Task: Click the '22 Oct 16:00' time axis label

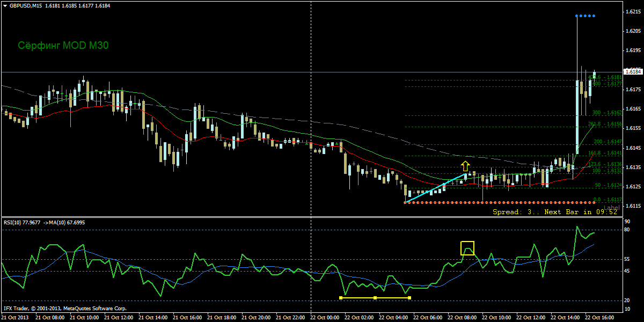Action: point(600,317)
